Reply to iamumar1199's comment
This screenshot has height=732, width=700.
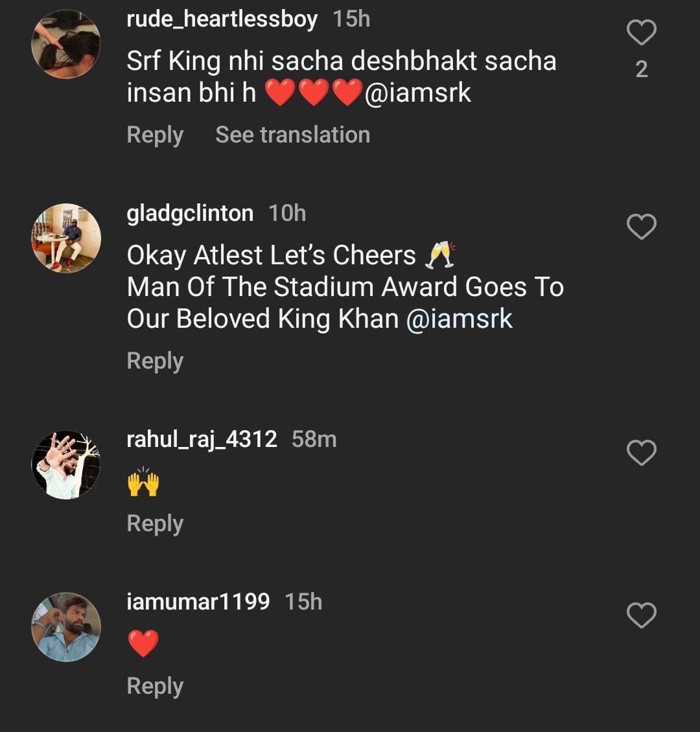155,686
